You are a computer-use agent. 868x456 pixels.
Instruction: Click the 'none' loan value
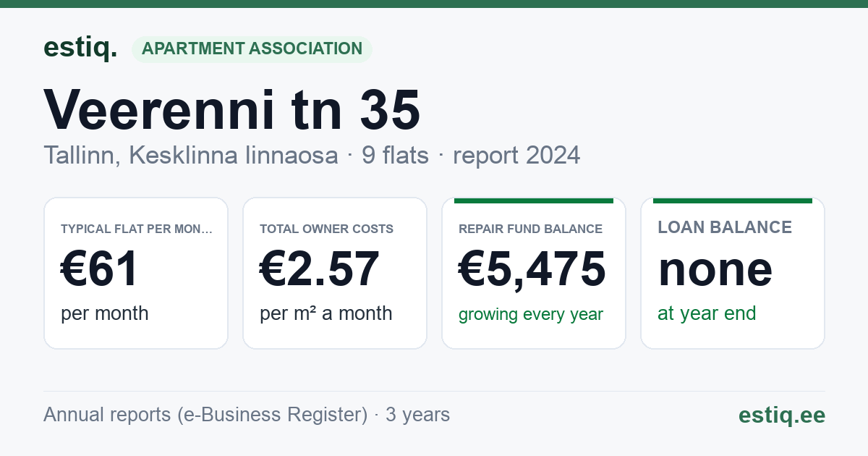coord(715,269)
